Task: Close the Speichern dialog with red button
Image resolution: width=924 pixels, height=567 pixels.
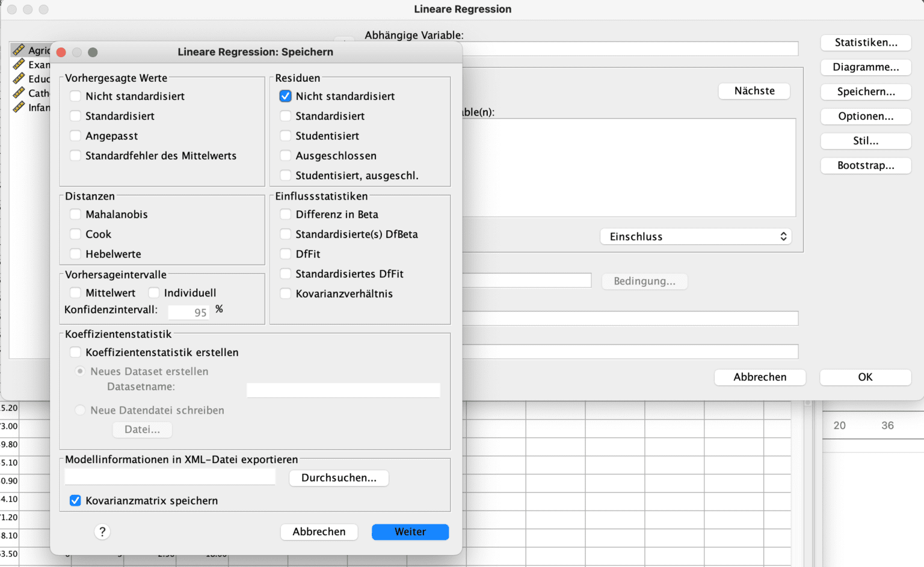Action: point(61,52)
